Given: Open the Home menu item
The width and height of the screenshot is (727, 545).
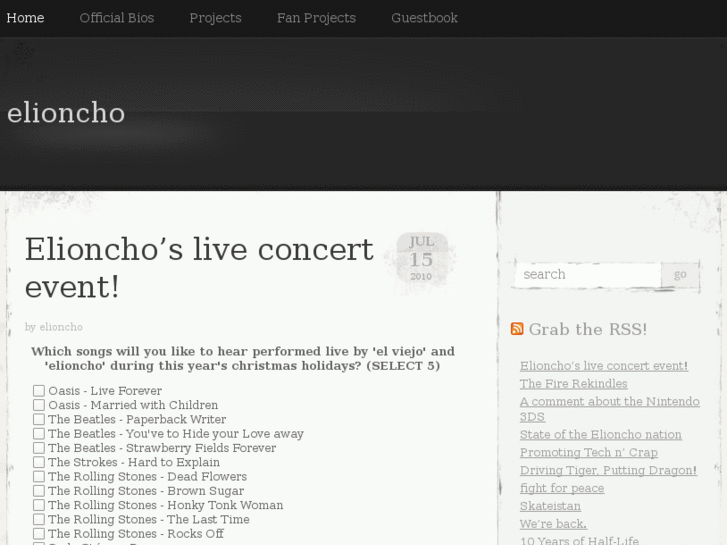Looking at the screenshot, I should (26, 18).
